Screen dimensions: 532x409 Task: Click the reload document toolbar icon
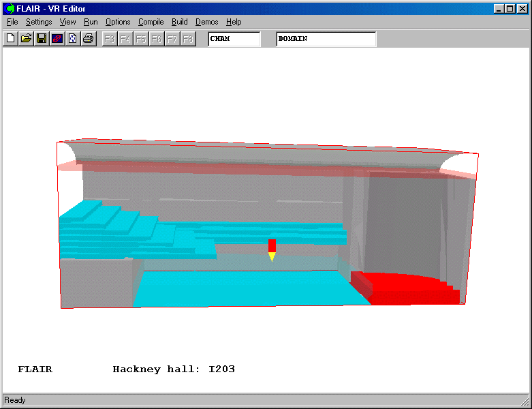(x=72, y=39)
